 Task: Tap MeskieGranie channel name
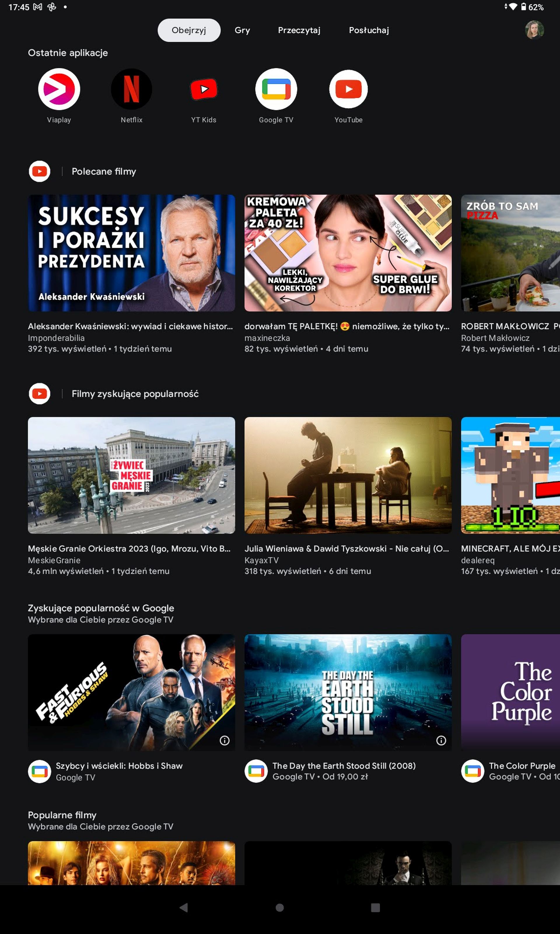tap(54, 560)
